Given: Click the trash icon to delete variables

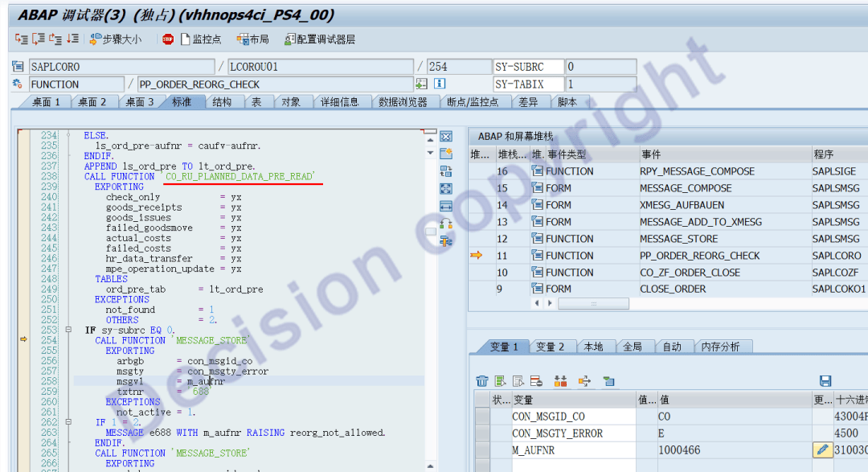Looking at the screenshot, I should coord(482,380).
